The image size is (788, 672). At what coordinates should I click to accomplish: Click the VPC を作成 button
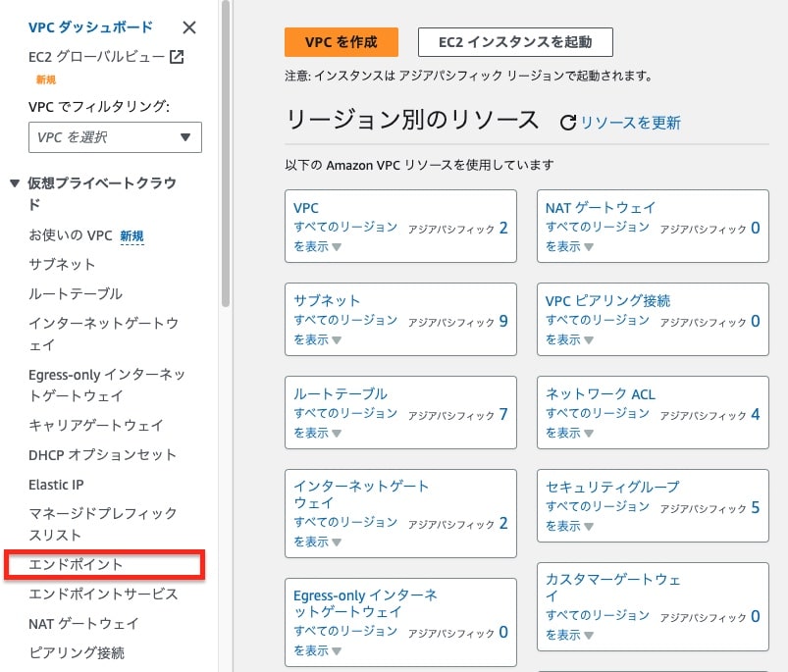pyautogui.click(x=341, y=42)
